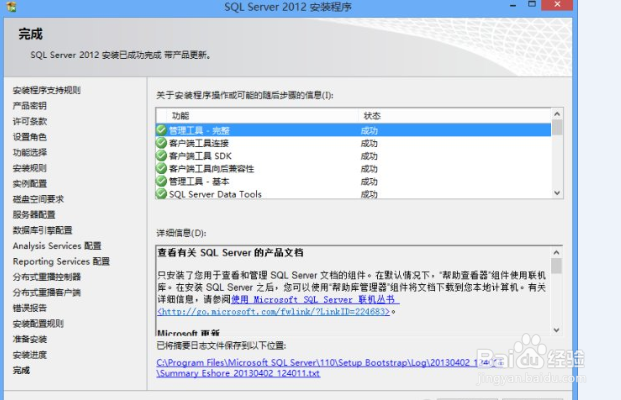This screenshot has width=621, height=400.
Task: Click the 产品密钥 step
Action: tap(30, 106)
